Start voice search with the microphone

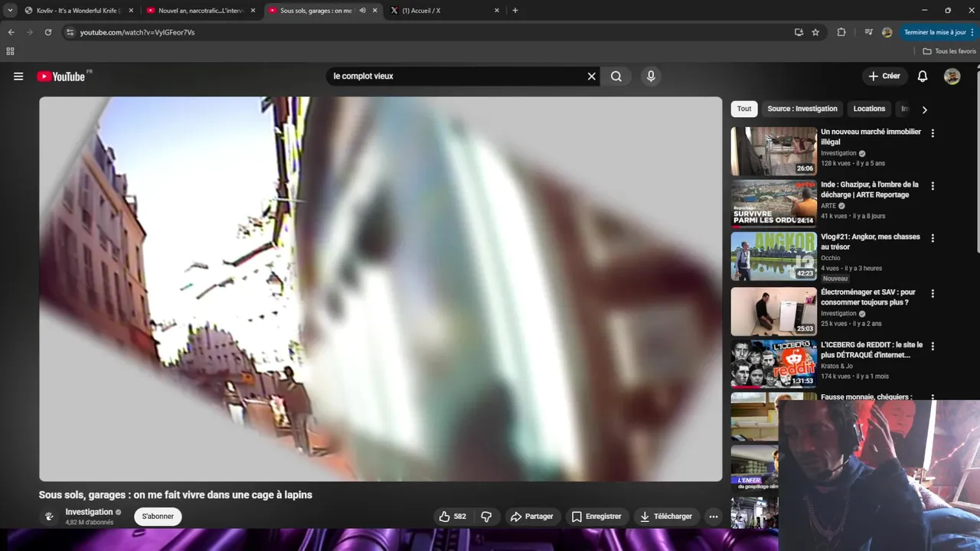coord(651,77)
